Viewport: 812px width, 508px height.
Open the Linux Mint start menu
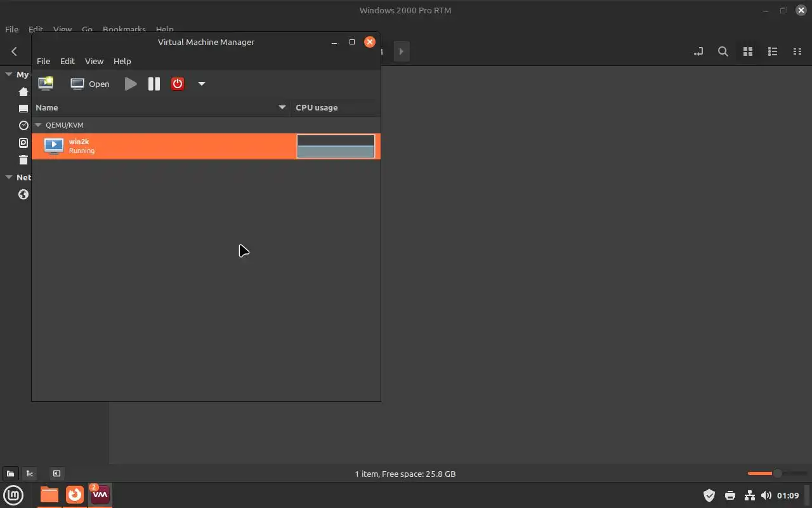pyautogui.click(x=13, y=495)
